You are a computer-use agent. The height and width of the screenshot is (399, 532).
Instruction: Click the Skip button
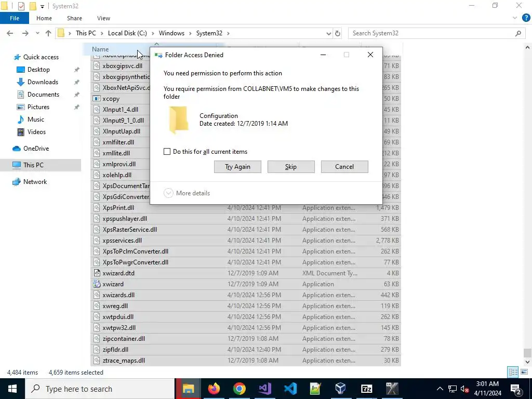tap(291, 167)
